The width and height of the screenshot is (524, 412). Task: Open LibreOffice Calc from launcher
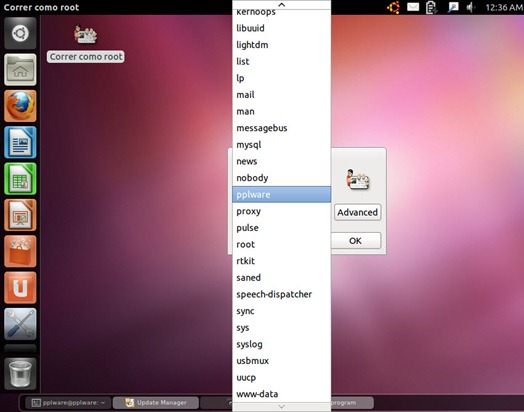[x=20, y=179]
